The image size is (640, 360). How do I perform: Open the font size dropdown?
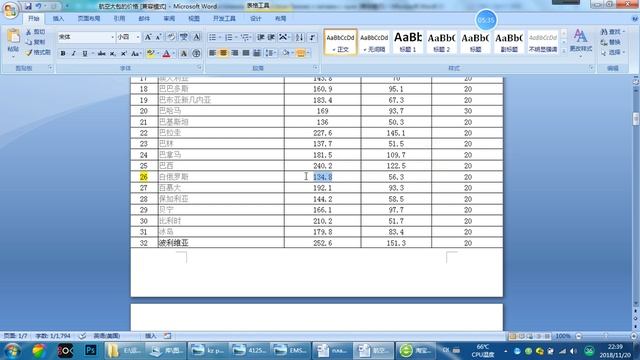coord(138,37)
